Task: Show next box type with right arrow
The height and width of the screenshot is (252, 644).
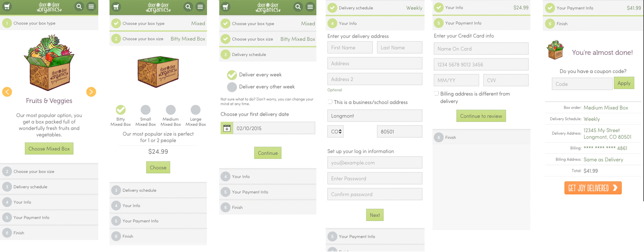Action: point(91,92)
